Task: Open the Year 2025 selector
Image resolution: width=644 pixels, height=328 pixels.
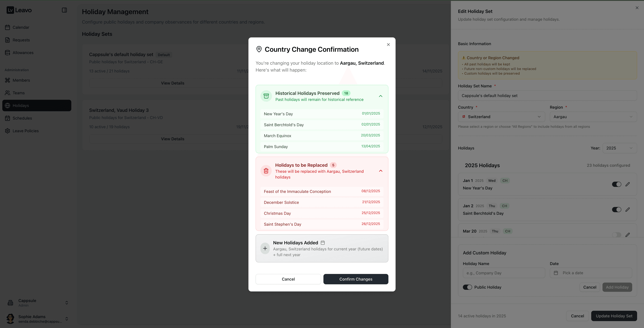Action: (619, 148)
